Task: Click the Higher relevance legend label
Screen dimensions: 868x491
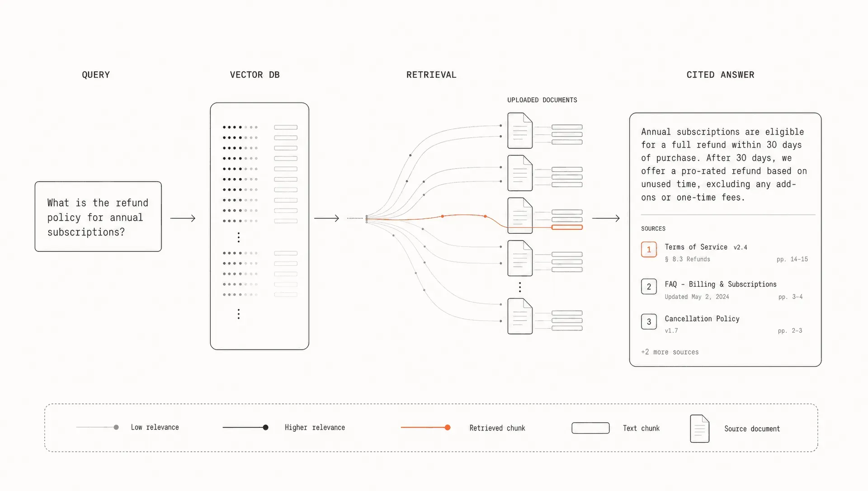Action: (315, 428)
